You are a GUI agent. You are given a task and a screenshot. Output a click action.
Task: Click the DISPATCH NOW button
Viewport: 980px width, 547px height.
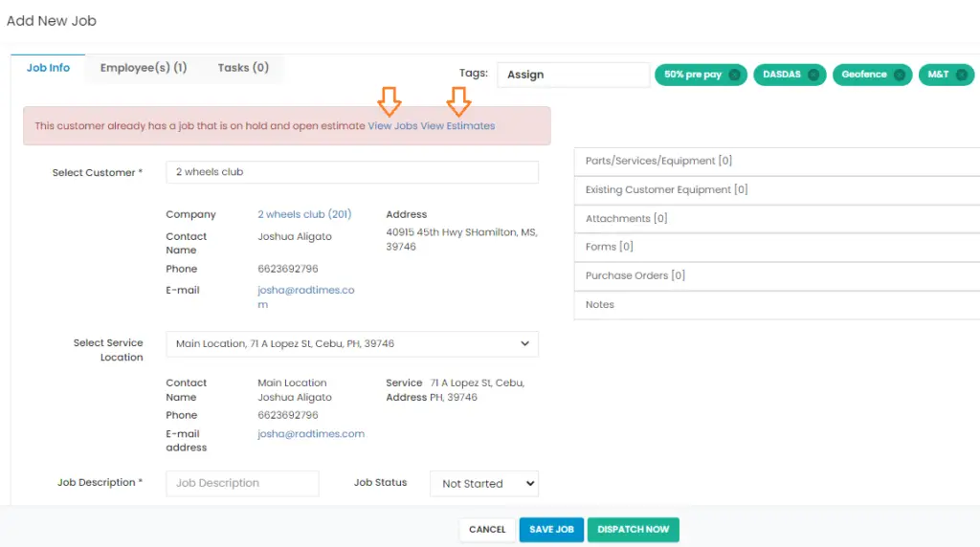(634, 530)
